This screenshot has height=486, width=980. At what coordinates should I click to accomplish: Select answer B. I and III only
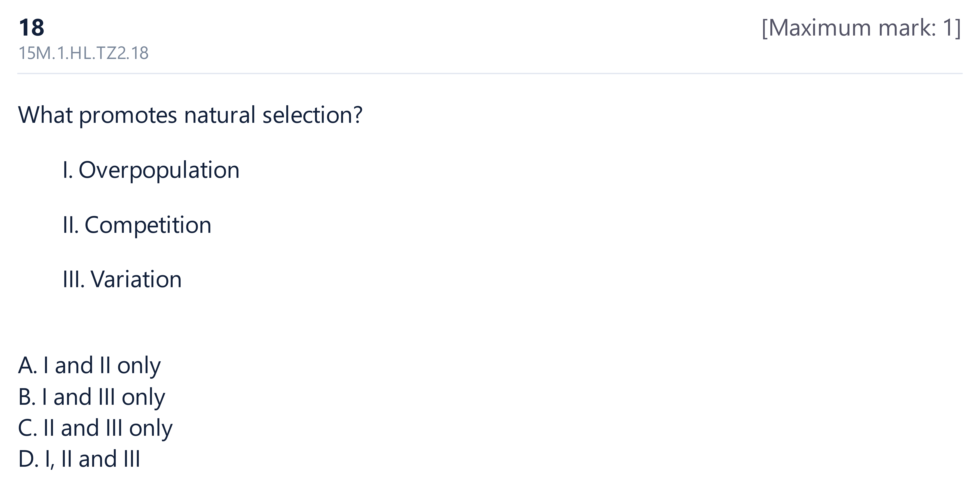coord(92,397)
